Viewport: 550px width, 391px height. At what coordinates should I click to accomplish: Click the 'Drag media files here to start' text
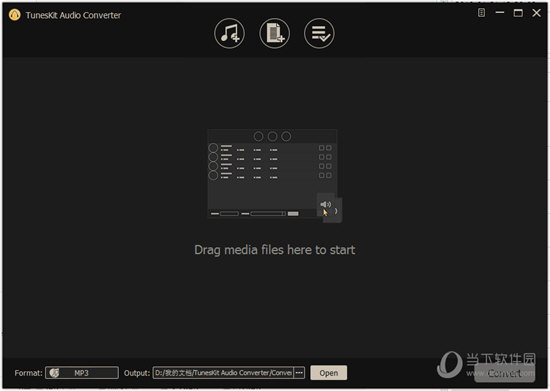[x=275, y=250]
